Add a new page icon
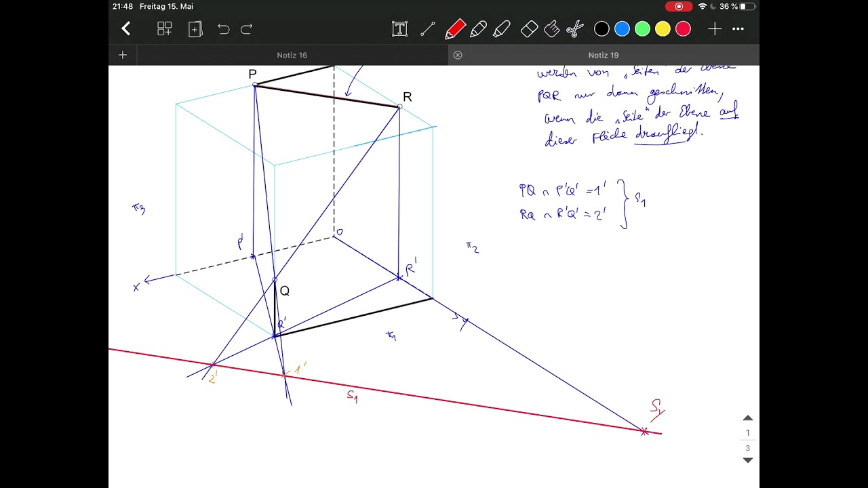This screenshot has height=488, width=868. pyautogui.click(x=195, y=28)
